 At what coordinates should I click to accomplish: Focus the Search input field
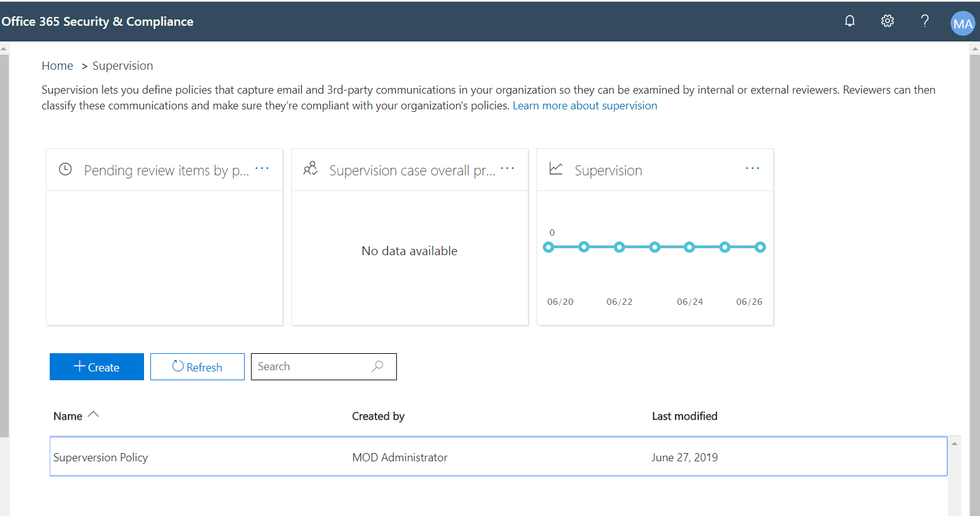[x=311, y=366]
